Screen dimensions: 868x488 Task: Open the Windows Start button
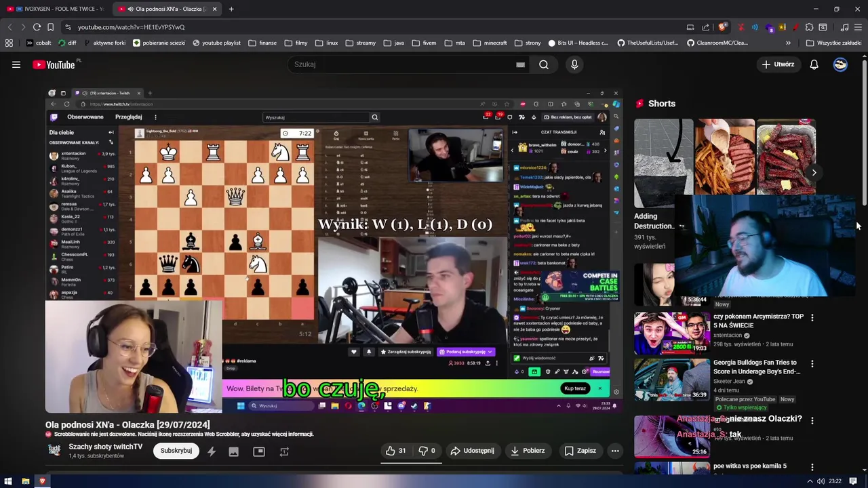(x=8, y=481)
